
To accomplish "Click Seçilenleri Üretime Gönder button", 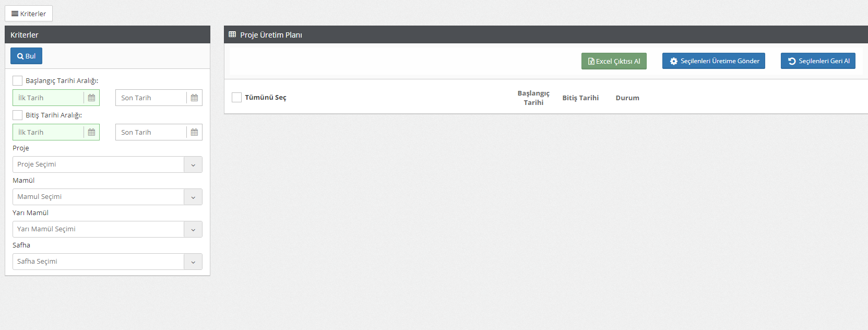I will point(714,61).
